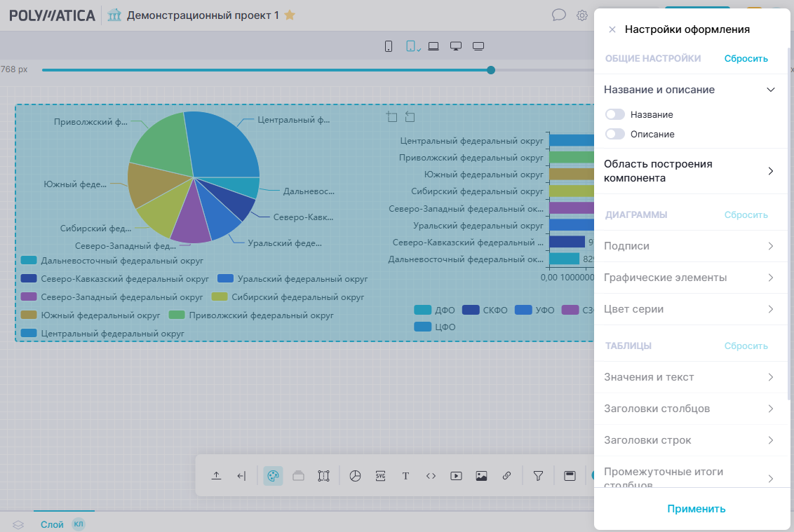The width and height of the screenshot is (794, 532).
Task: Select the pie chart widget tool
Action: tap(355, 476)
